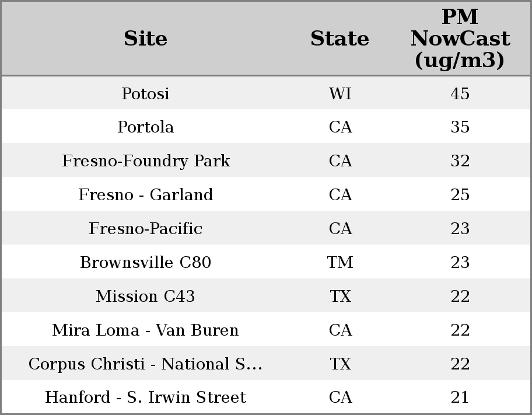Screen dimensions: 532x415
Task: Select the WI state cell for Potosi
Action: coord(340,93)
